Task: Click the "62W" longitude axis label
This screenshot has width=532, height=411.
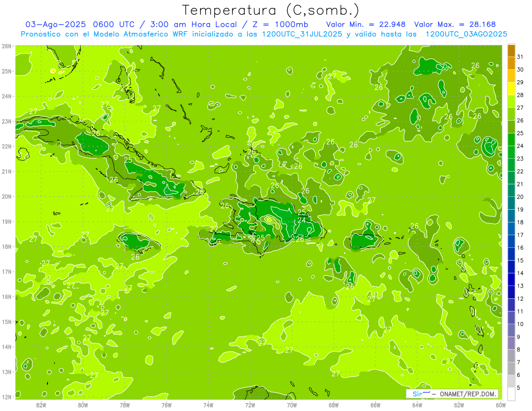Action: click(x=459, y=405)
